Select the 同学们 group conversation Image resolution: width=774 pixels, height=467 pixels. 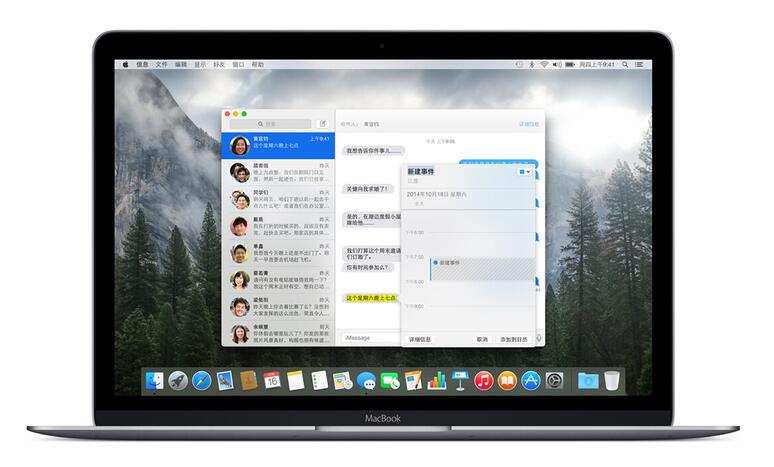pos(278,199)
